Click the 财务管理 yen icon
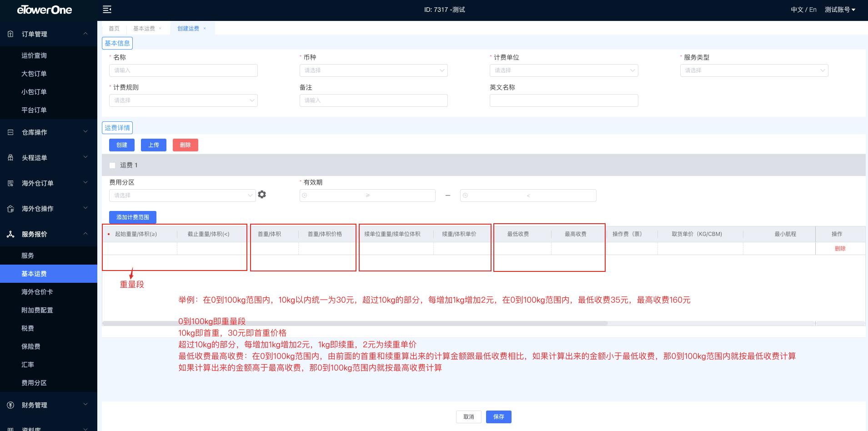 [x=10, y=405]
